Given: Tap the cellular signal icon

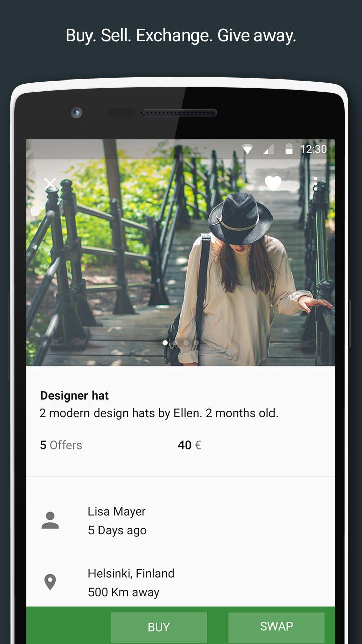Looking at the screenshot, I should [268, 149].
